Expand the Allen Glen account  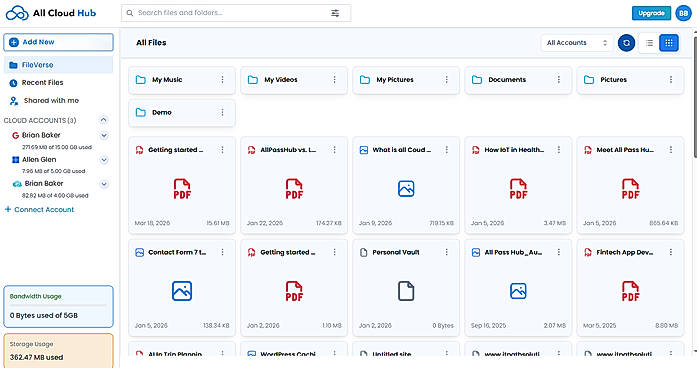(104, 160)
